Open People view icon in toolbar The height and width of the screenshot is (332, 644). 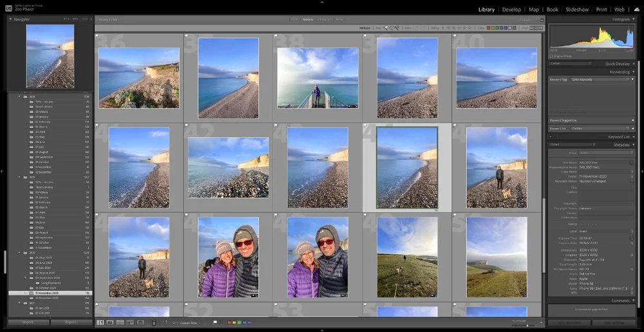coord(140,322)
